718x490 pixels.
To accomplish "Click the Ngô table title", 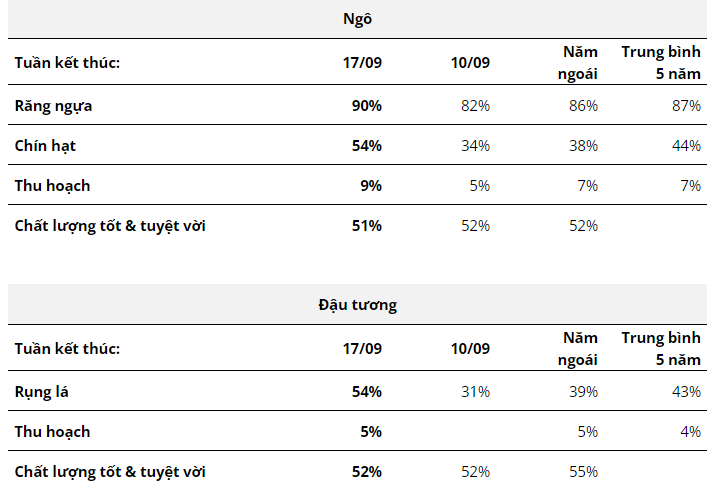I will (x=357, y=19).
